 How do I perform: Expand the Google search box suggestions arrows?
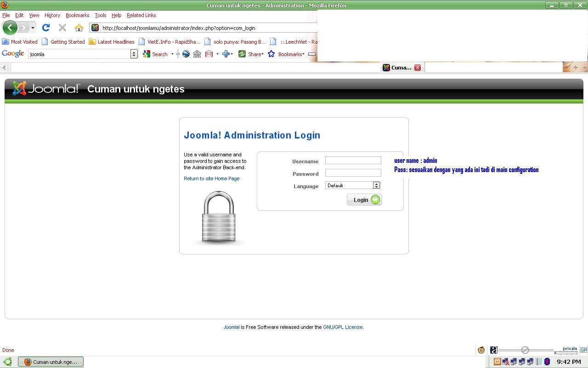(134, 54)
